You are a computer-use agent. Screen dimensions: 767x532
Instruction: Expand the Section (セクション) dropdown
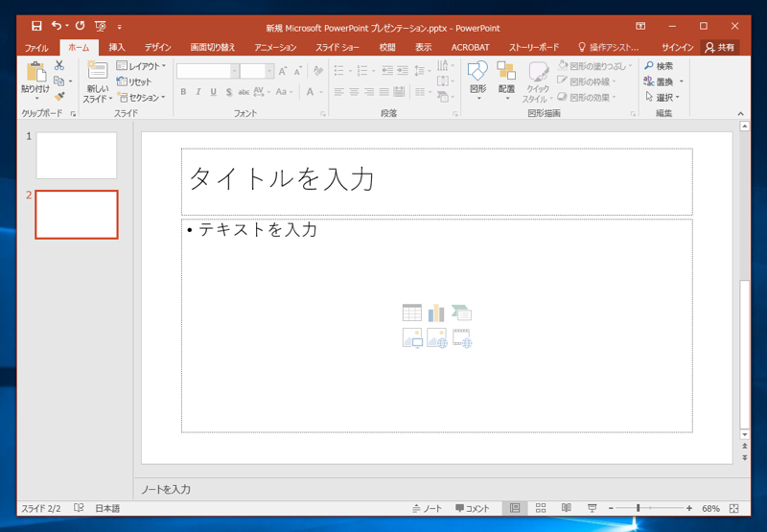point(141,97)
